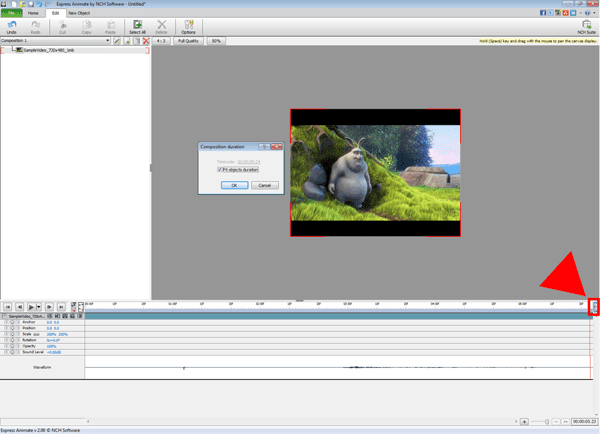Click the video preview on canvas
Screen dimensions: 600x434
click(375, 173)
